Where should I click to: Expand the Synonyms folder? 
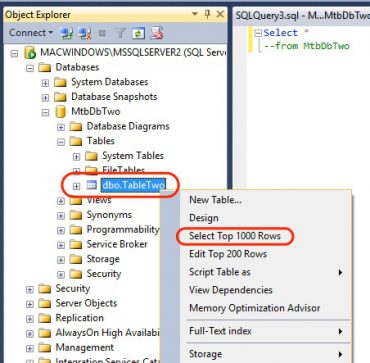pos(61,216)
